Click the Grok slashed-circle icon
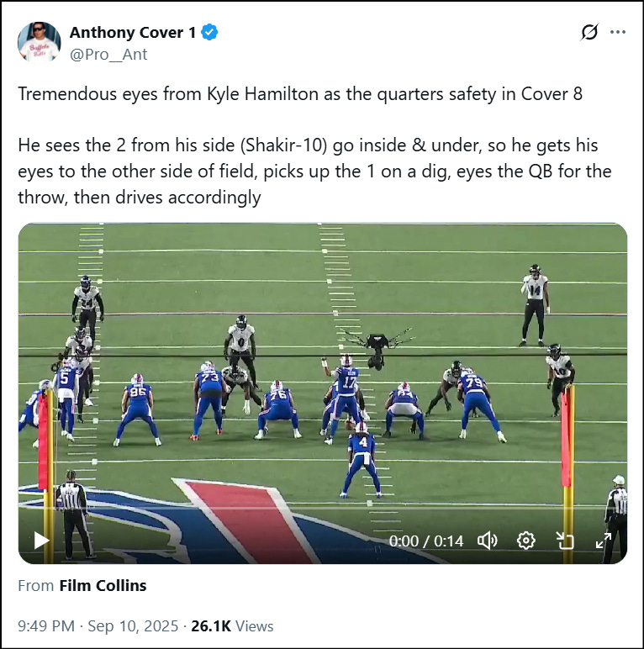The height and width of the screenshot is (649, 644). (589, 32)
